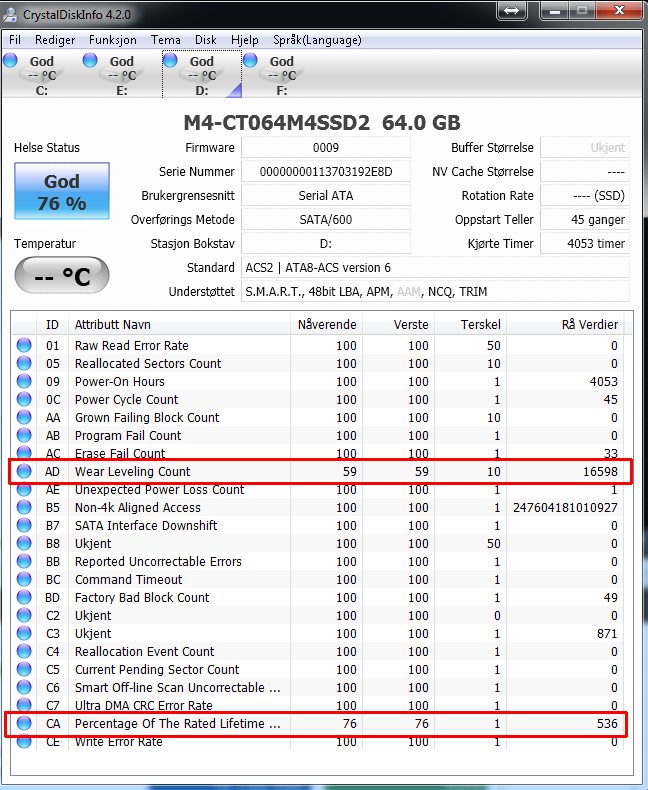This screenshot has width=648, height=790.
Task: Click the status orb of SATA Interface Downshift
Action: 24,525
